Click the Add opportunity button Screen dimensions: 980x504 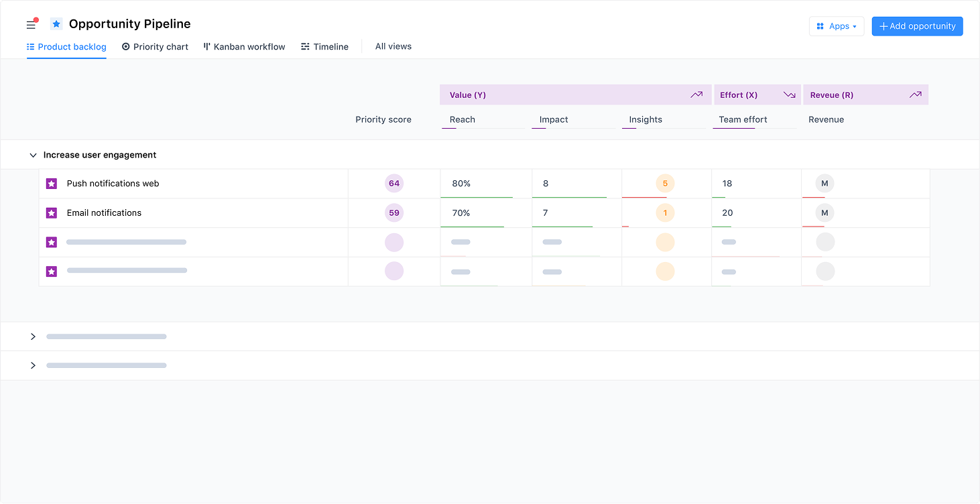click(x=917, y=25)
